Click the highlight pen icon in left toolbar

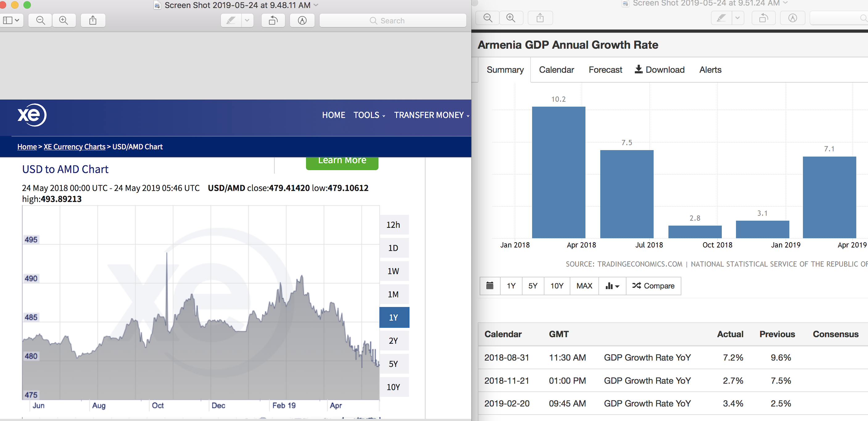coord(231,21)
